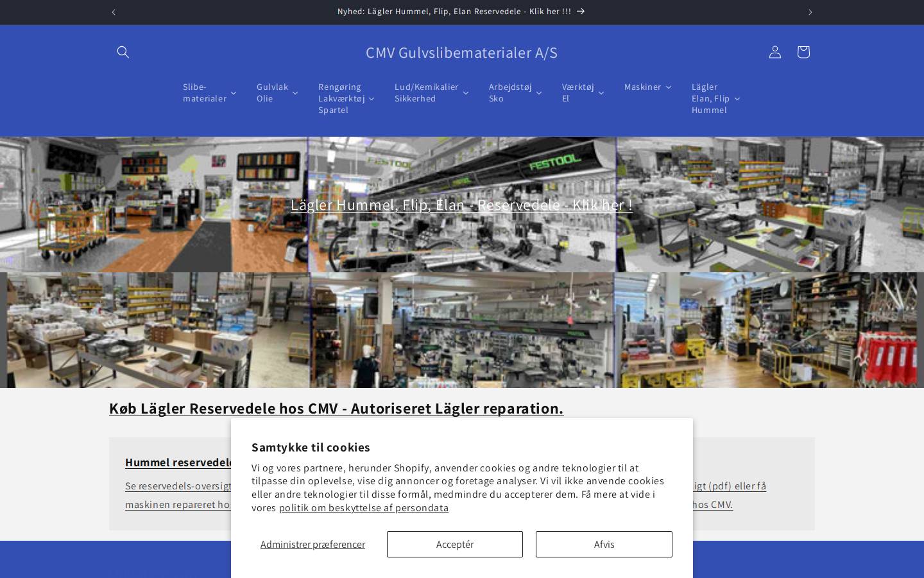Expand the Maskiner menu
This screenshot has width=924, height=578.
coord(647,87)
